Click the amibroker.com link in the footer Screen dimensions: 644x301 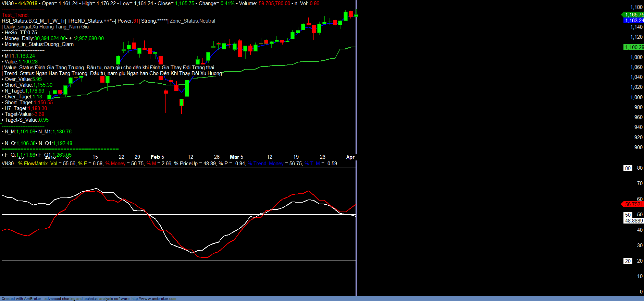(x=153, y=299)
